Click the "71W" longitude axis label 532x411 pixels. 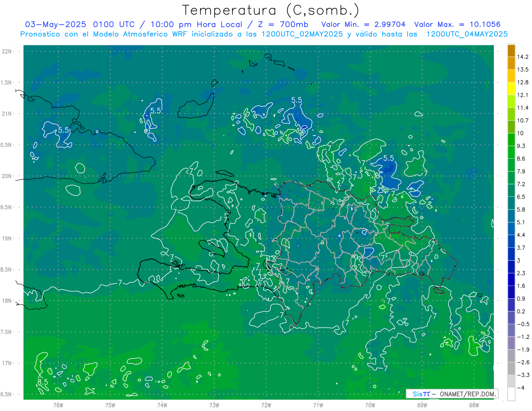[x=318, y=405]
